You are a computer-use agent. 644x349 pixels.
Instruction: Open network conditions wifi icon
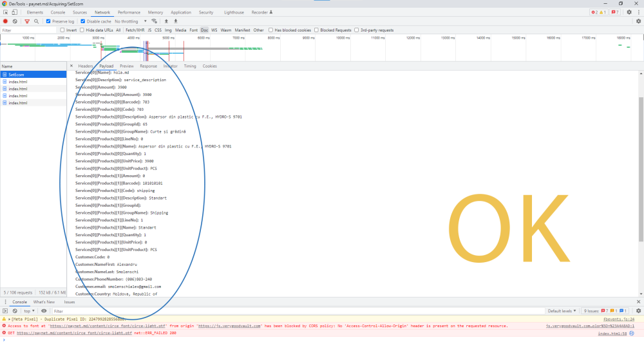pos(155,21)
